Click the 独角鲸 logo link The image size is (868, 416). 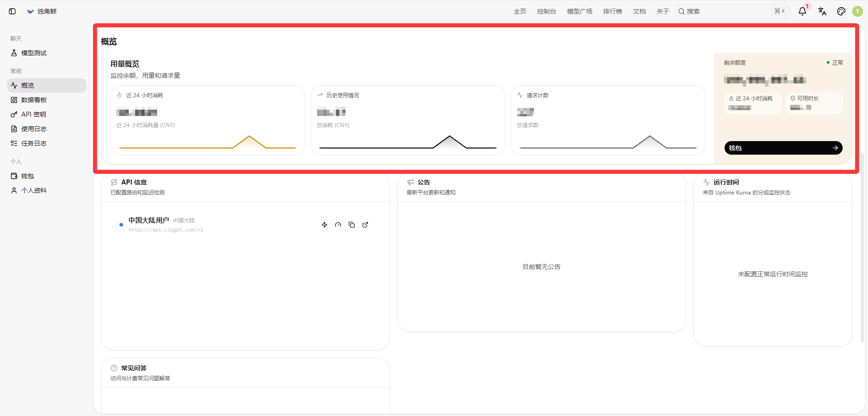(x=42, y=11)
